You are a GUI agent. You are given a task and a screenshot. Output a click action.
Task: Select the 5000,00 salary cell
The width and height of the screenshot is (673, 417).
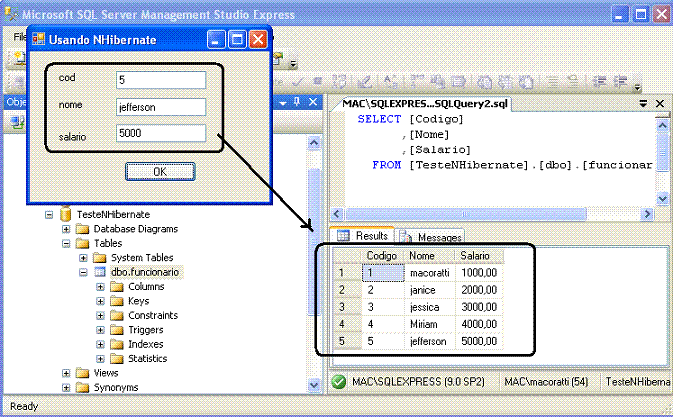coord(479,341)
